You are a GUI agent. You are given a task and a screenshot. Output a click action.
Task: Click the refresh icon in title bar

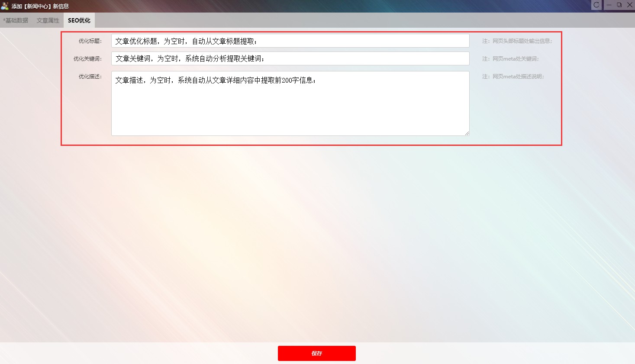(x=596, y=5)
